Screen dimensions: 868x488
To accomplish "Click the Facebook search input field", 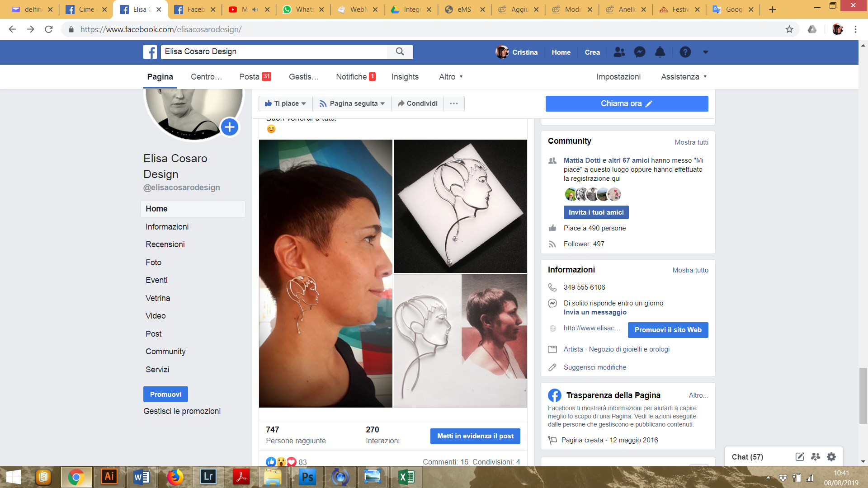I will coord(274,52).
